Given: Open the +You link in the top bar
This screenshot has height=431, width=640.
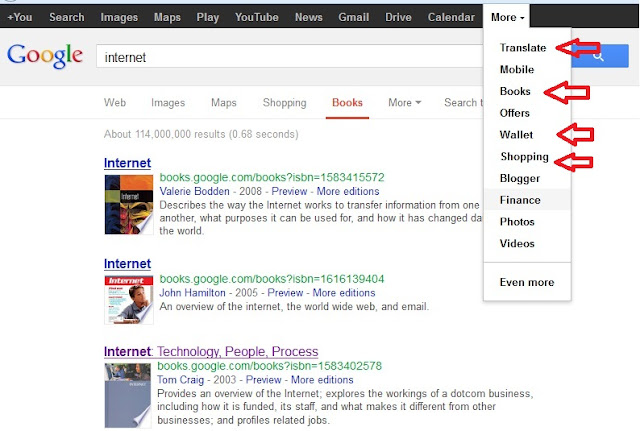Looking at the screenshot, I should click(20, 17).
